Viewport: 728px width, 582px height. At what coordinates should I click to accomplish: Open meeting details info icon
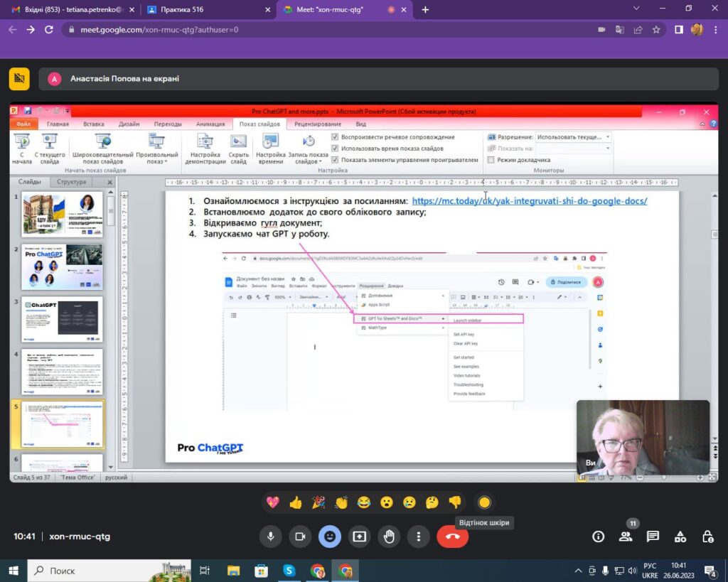click(599, 537)
